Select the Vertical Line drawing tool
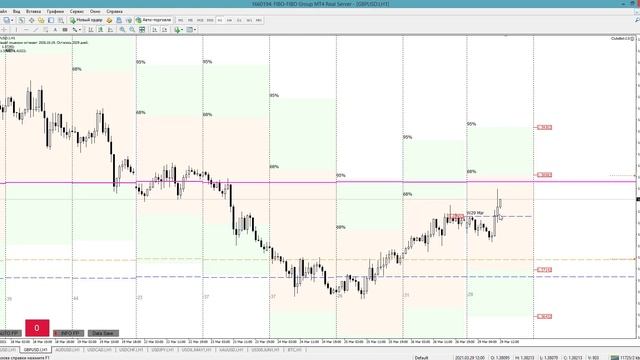This screenshot has width=640, height=360. click(16, 29)
